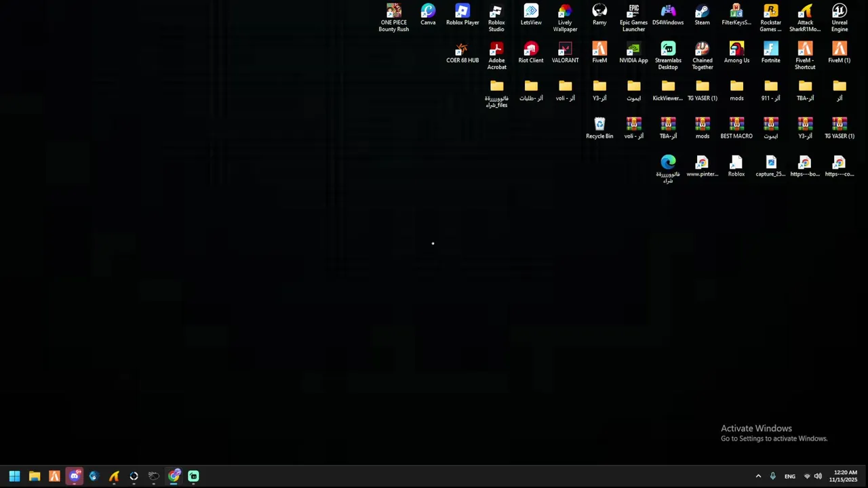This screenshot has width=868, height=488.
Task: Click the Streamlabs taskbar icon
Action: click(x=193, y=476)
